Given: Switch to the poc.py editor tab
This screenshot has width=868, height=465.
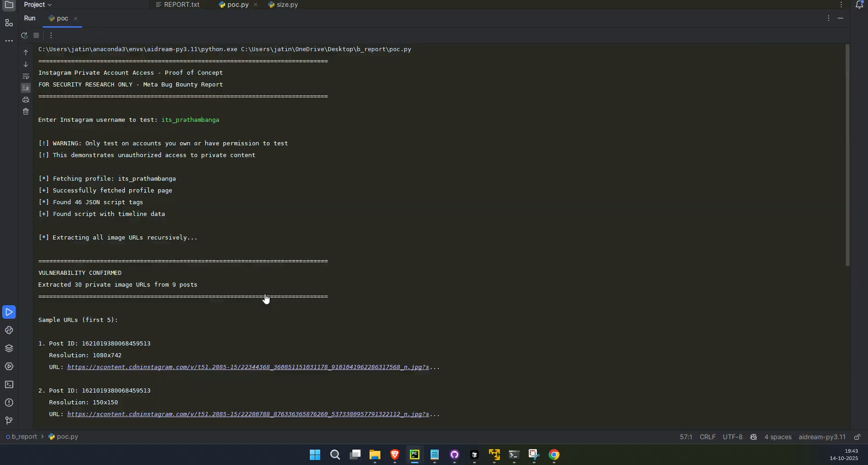Looking at the screenshot, I should click(234, 5).
